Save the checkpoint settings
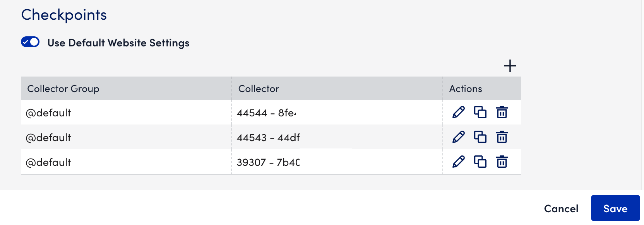Image resolution: width=644 pixels, height=225 pixels. 615,208
